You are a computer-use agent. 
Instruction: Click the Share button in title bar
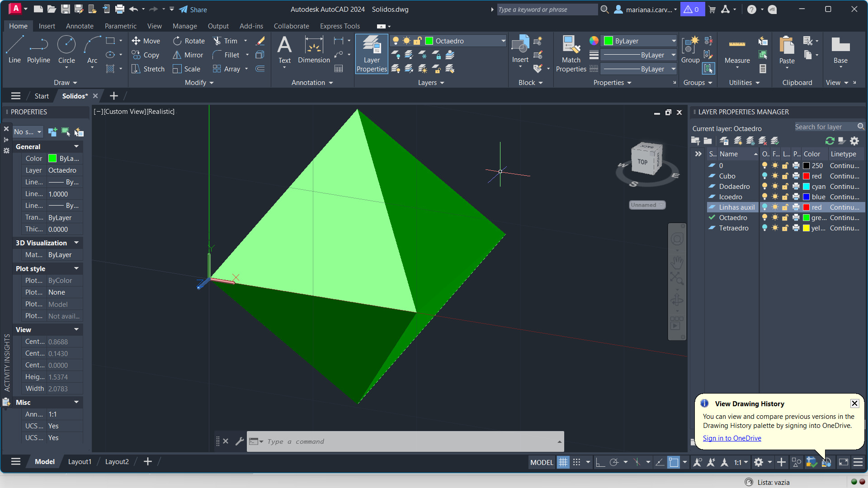193,9
